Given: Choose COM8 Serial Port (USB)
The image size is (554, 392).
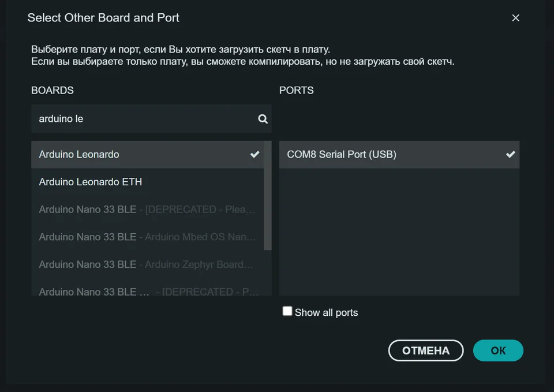Looking at the screenshot, I should pos(399,155).
